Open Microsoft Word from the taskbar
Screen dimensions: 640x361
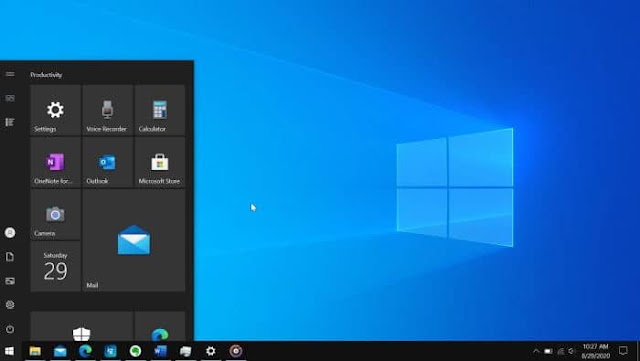(160, 351)
